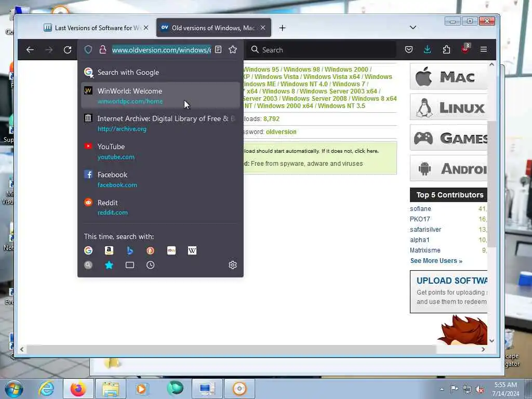Select the YouTube suggestion

click(x=160, y=151)
